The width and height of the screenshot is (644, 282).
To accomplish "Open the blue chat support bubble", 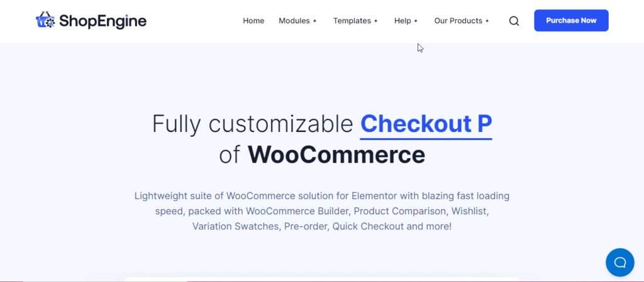I will click(x=619, y=263).
